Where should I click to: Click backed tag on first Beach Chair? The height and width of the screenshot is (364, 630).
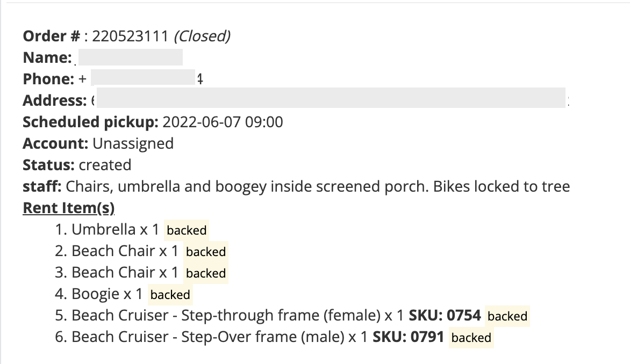[x=206, y=252]
